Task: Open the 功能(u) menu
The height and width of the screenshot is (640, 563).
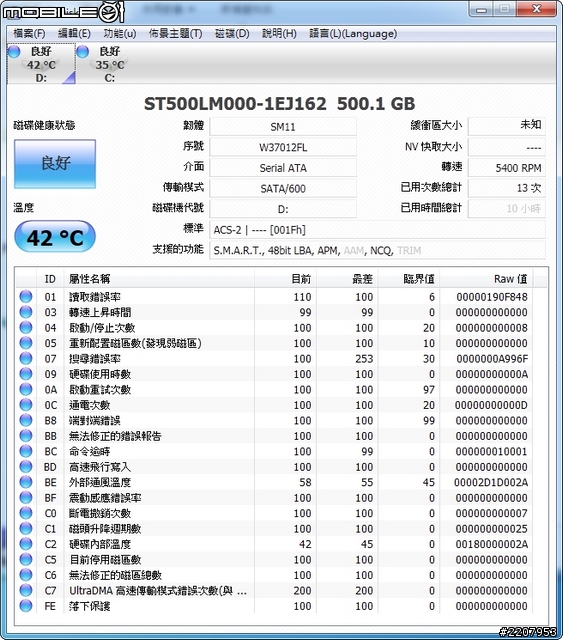Action: [120, 33]
